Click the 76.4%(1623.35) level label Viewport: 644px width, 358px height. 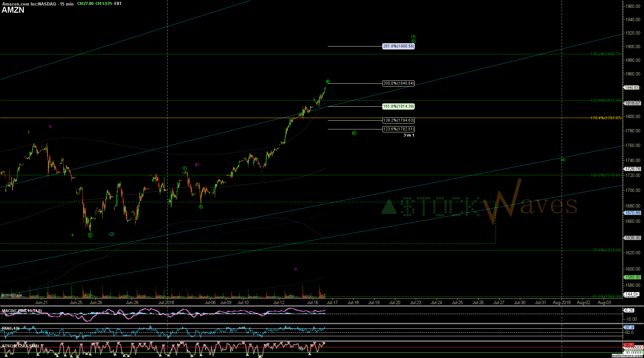tap(607, 250)
